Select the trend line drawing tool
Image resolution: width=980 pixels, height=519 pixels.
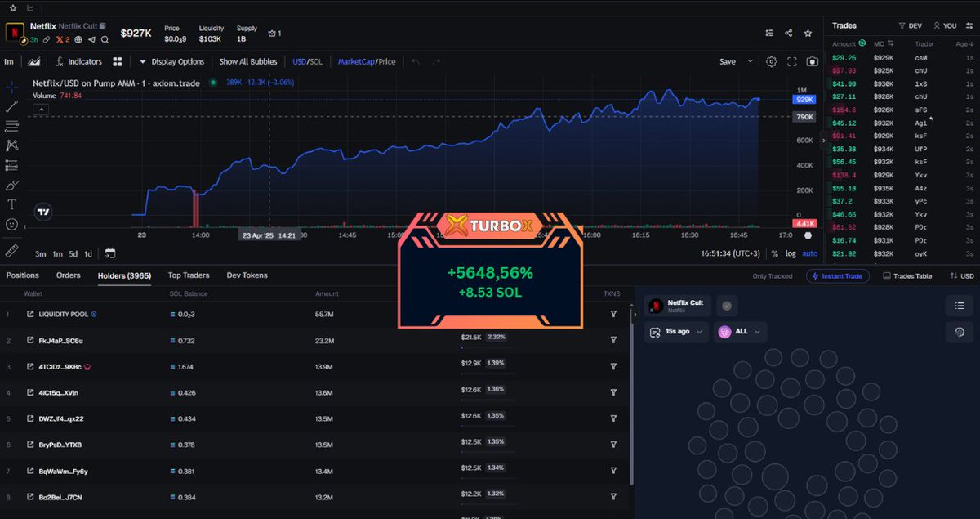pos(11,106)
